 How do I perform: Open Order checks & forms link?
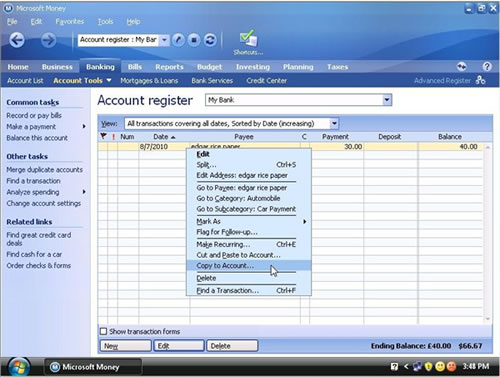(39, 266)
